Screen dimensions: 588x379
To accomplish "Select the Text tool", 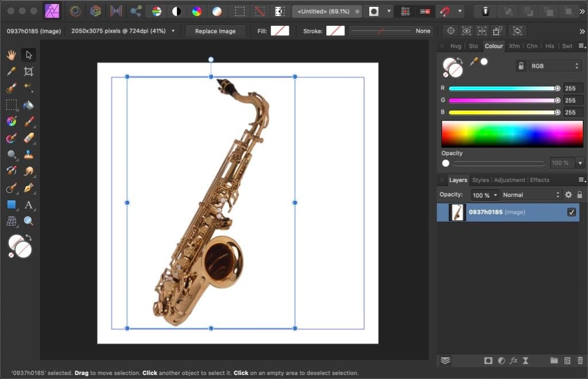I will pos(29,206).
